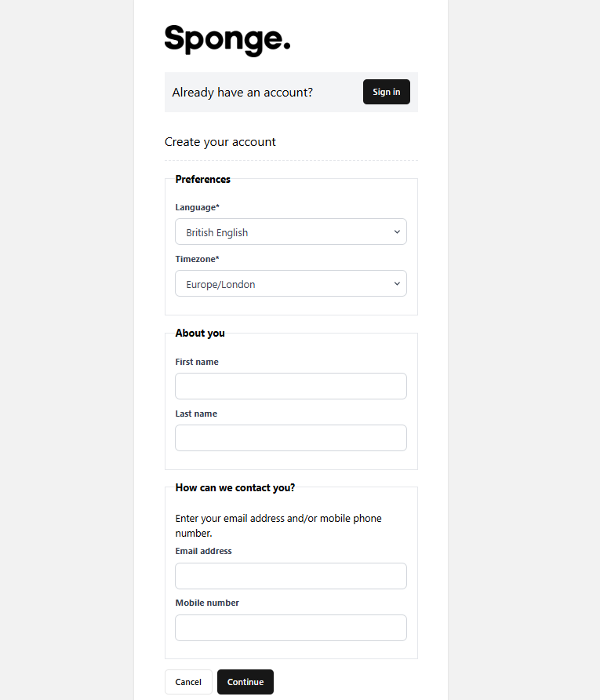Select the Email address input box
This screenshot has width=600, height=700.
[x=290, y=576]
